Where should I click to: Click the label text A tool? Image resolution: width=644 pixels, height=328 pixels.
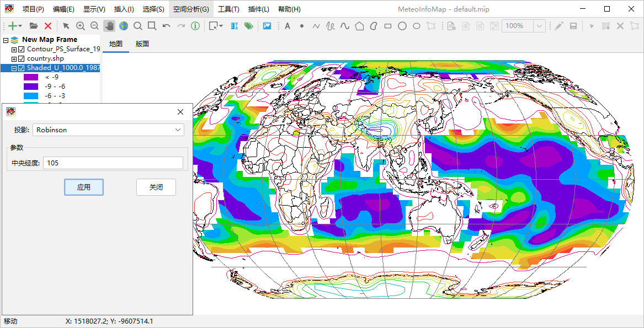287,26
